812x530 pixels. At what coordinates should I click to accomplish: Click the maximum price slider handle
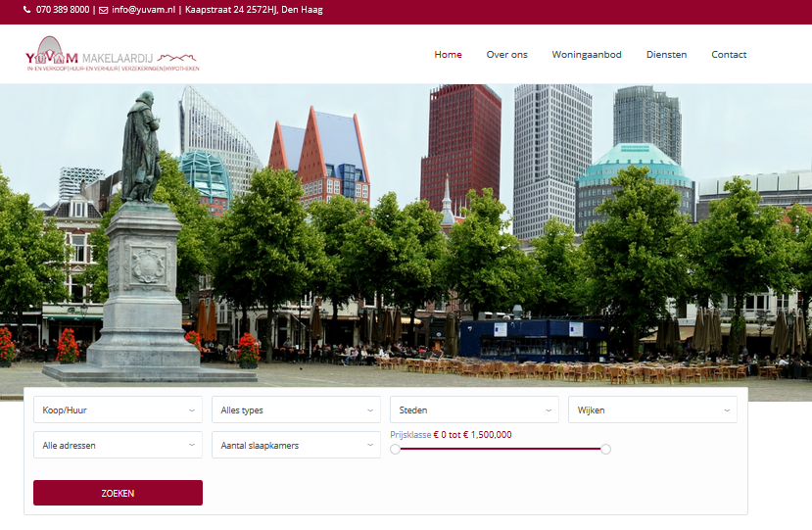(x=605, y=449)
